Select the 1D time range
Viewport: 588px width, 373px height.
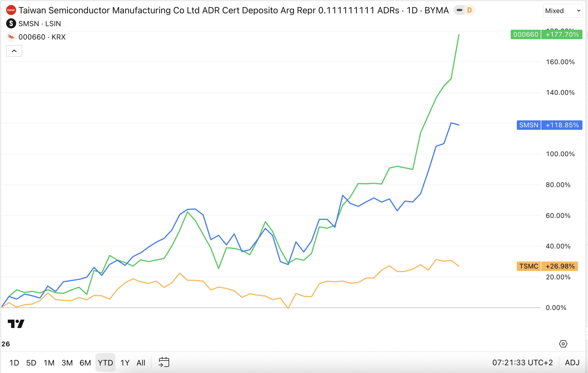coord(14,363)
